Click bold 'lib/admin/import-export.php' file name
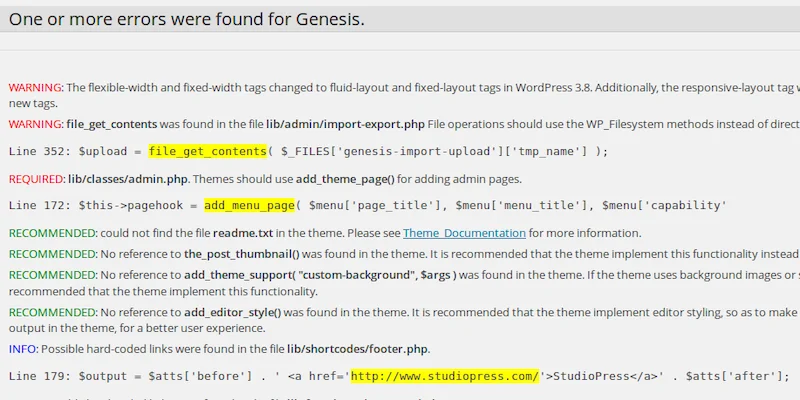800x400 pixels. (x=345, y=124)
